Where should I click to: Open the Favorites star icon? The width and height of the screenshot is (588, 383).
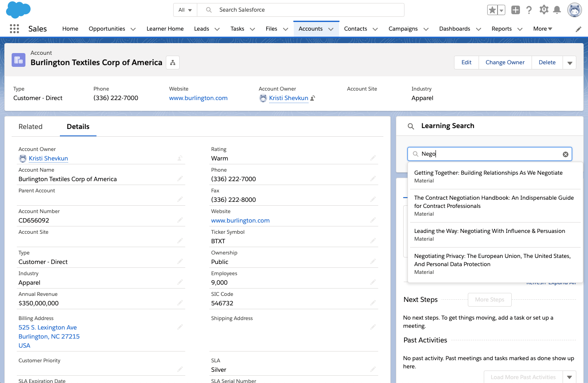(492, 10)
